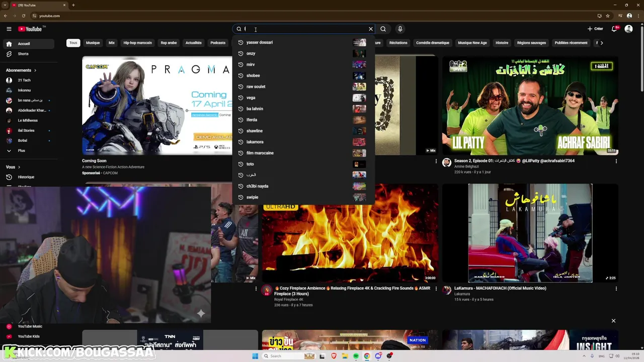Open Bo9al channel subscription
644x362 pixels.
(28, 141)
